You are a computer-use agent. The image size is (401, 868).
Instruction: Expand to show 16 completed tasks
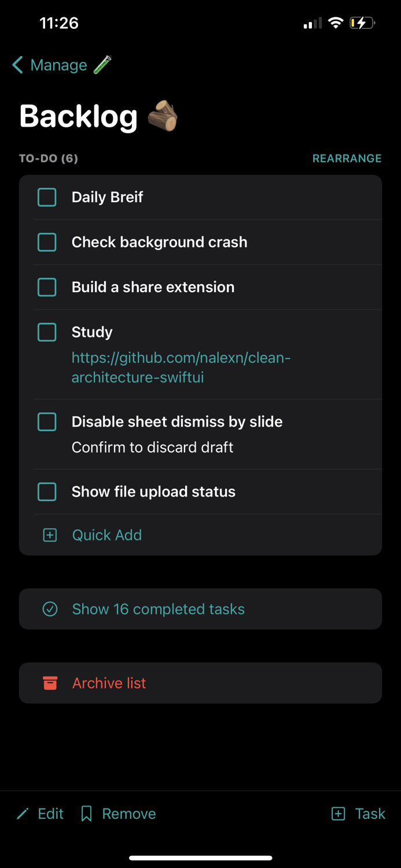point(158,609)
